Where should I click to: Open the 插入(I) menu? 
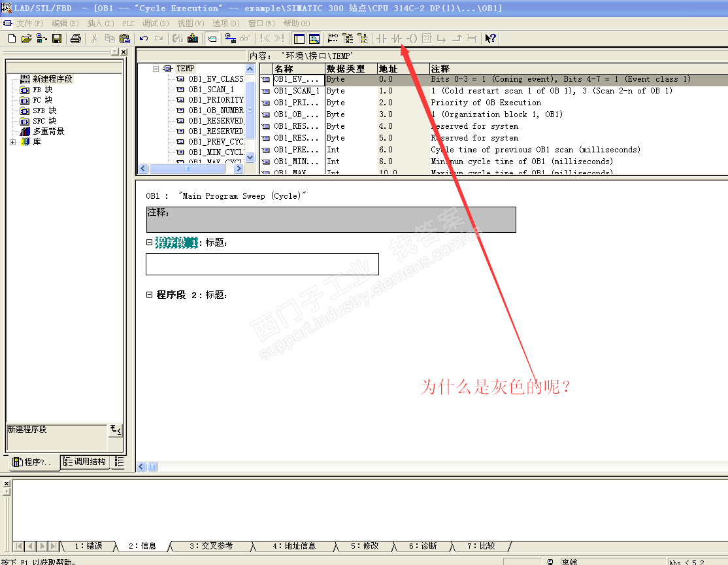coord(100,24)
